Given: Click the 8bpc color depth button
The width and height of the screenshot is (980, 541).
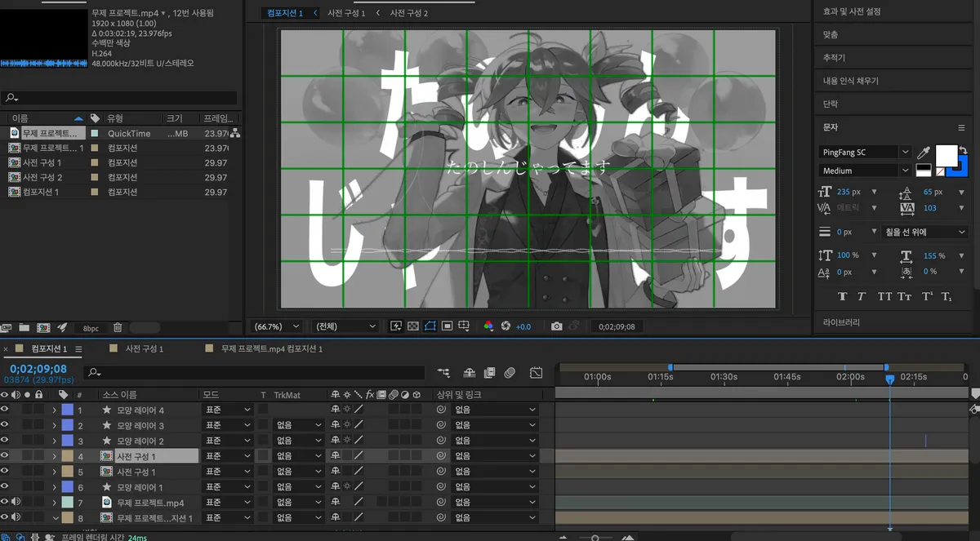Looking at the screenshot, I should click(x=91, y=328).
